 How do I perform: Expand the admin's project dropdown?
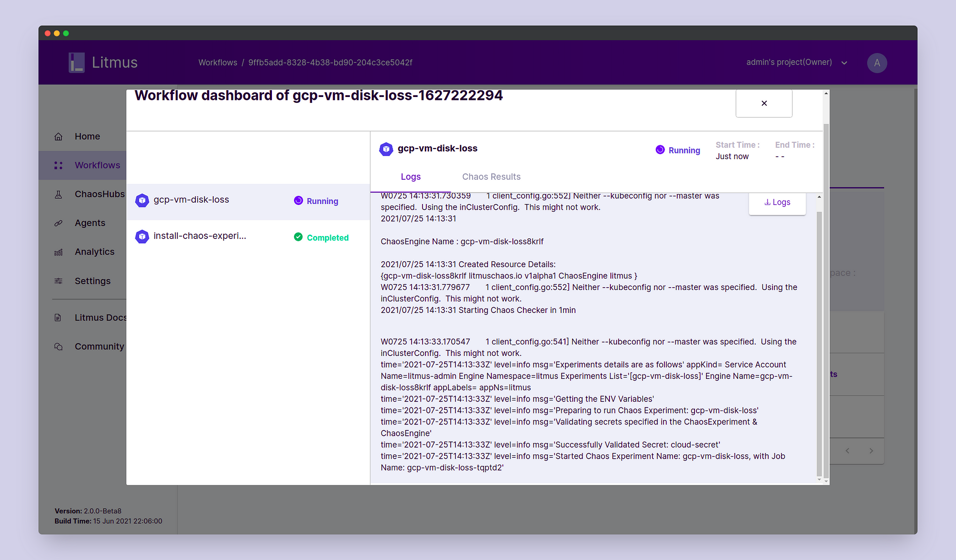point(844,63)
